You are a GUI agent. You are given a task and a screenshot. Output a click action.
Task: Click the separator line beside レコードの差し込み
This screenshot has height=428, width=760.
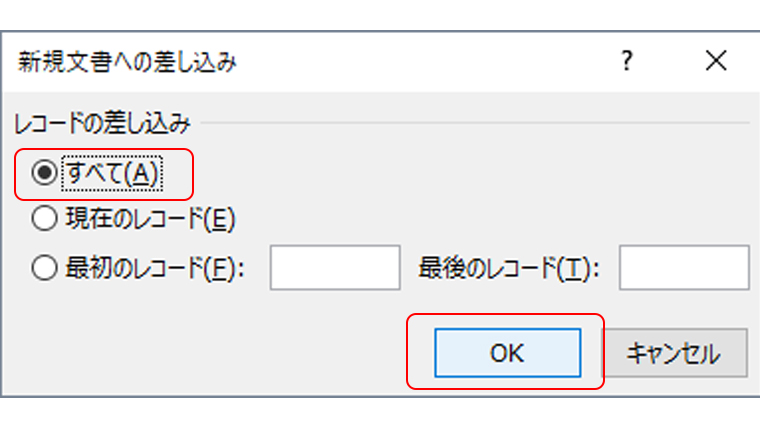[x=480, y=124]
